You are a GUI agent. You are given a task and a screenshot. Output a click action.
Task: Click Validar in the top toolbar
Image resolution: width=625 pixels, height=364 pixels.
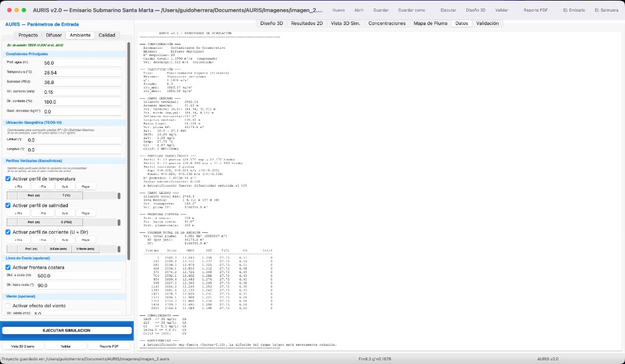point(502,10)
